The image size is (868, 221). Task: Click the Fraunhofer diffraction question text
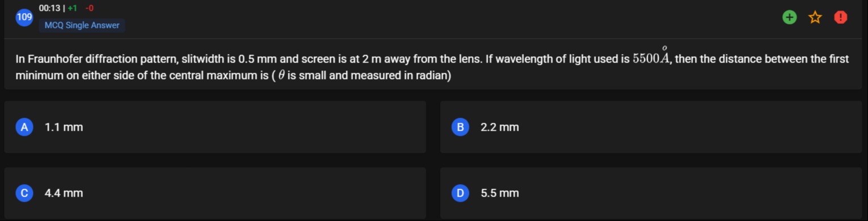tap(432, 67)
